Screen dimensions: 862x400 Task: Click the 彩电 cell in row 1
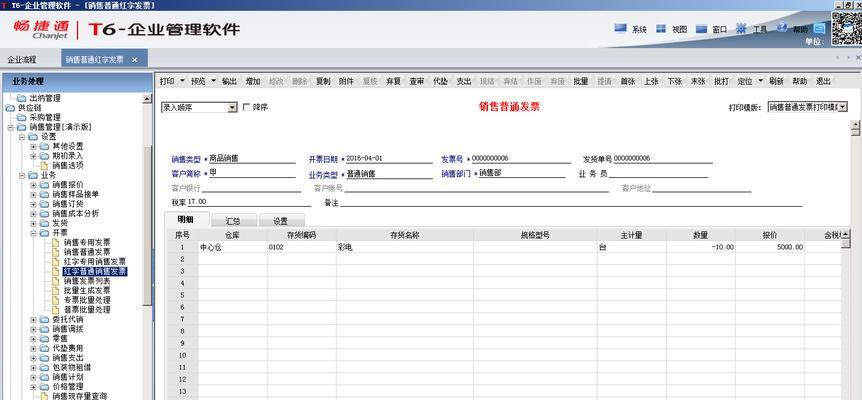pos(405,247)
